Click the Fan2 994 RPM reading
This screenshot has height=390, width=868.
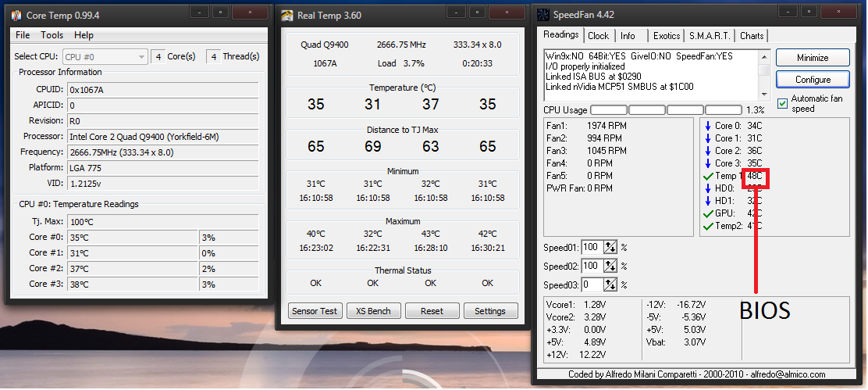(x=604, y=138)
